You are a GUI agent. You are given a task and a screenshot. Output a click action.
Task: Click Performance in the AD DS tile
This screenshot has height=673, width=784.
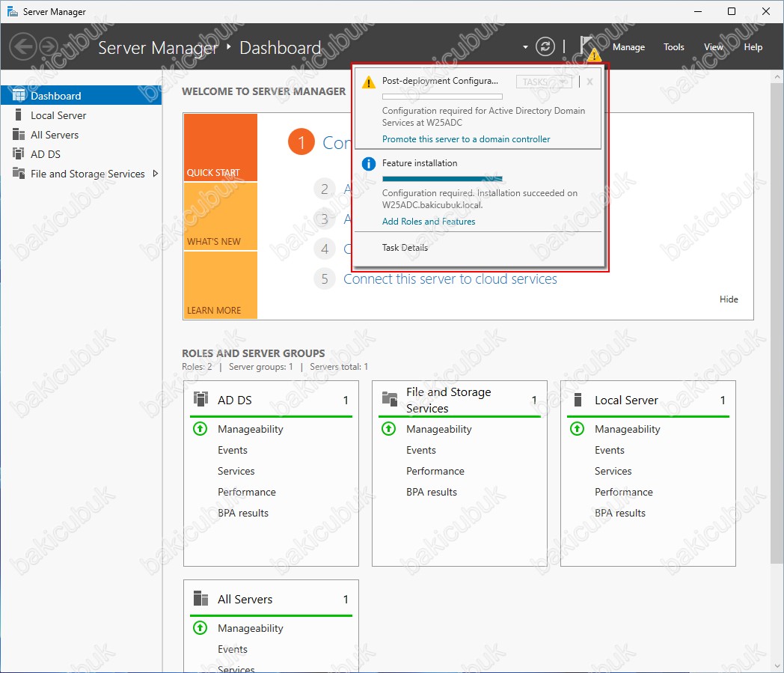[x=247, y=492]
